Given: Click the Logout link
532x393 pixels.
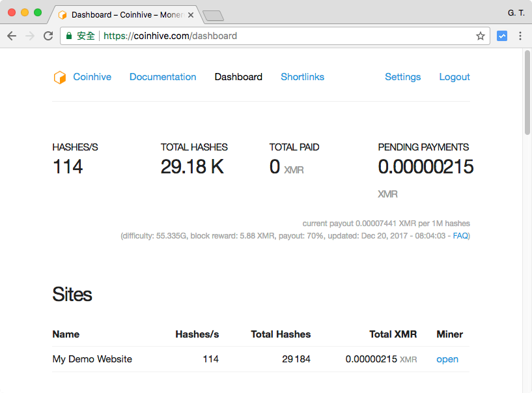Looking at the screenshot, I should [454, 77].
